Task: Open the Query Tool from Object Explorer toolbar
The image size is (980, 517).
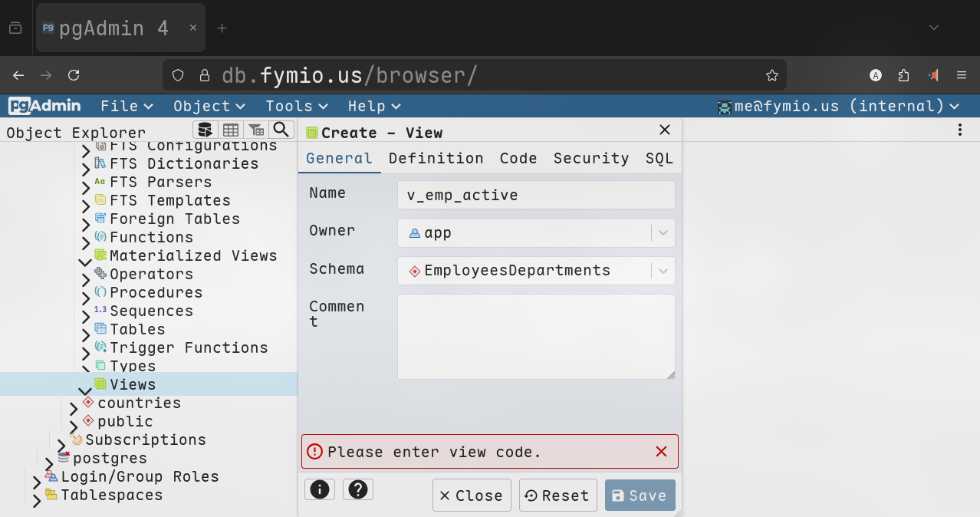Action: [x=205, y=130]
